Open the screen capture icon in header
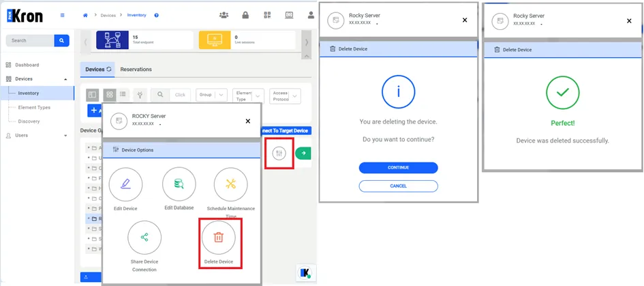Screen dimensions: 644x286 [289, 15]
